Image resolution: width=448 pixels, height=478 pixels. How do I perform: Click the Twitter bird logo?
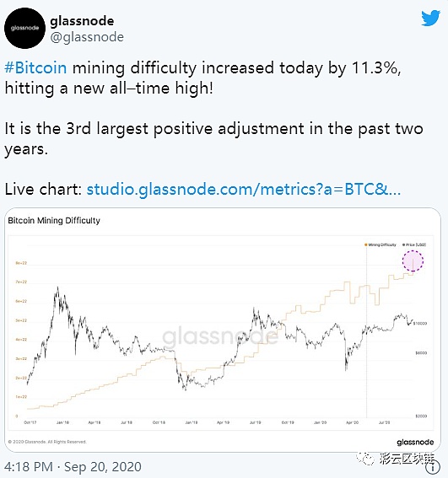click(x=430, y=18)
